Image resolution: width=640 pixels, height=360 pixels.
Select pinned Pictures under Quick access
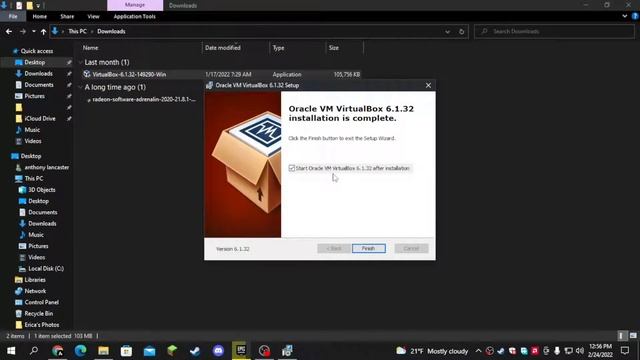pos(34,96)
